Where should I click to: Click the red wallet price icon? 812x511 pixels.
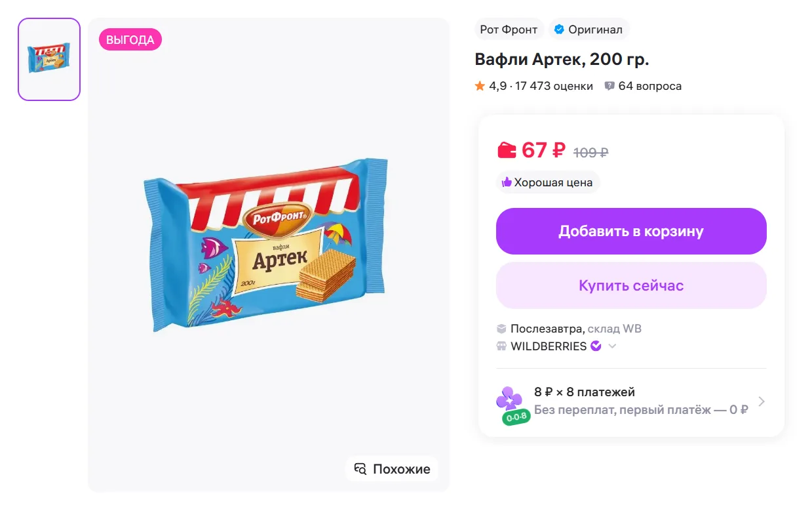point(507,151)
